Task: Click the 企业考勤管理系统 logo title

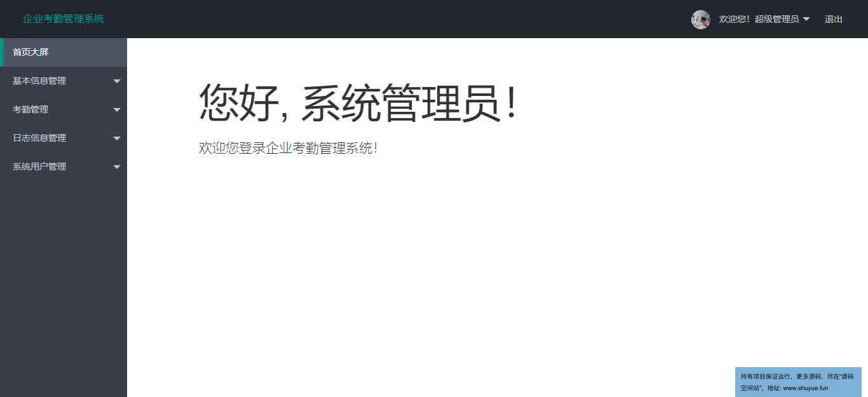Action: coord(64,18)
